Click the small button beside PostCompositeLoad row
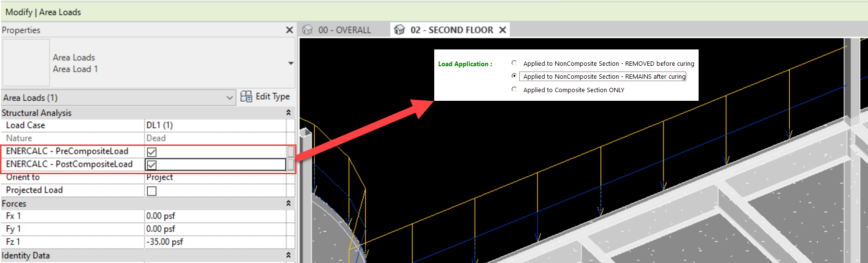Image resolution: width=868 pixels, height=263 pixels. (291, 165)
